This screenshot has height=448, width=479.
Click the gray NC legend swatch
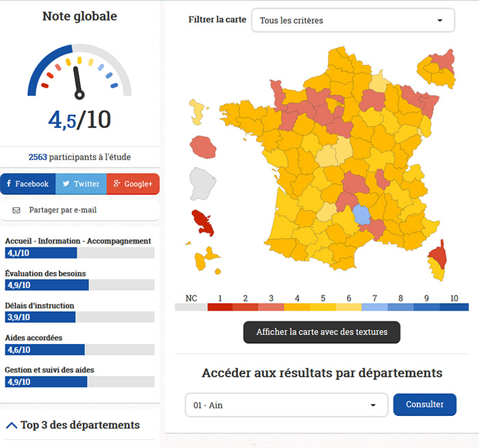coord(191,307)
